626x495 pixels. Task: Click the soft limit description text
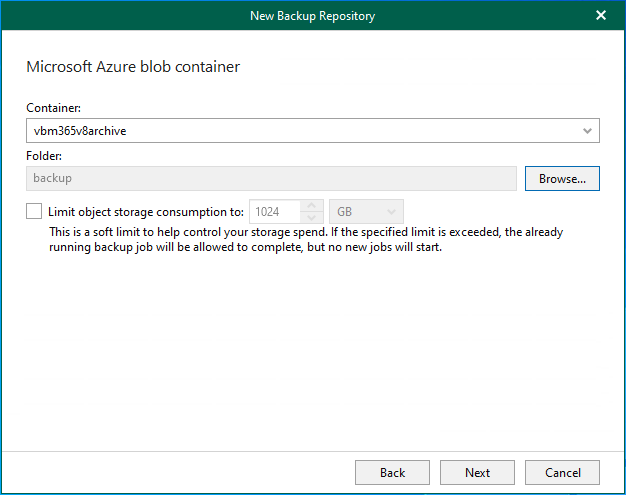point(305,239)
